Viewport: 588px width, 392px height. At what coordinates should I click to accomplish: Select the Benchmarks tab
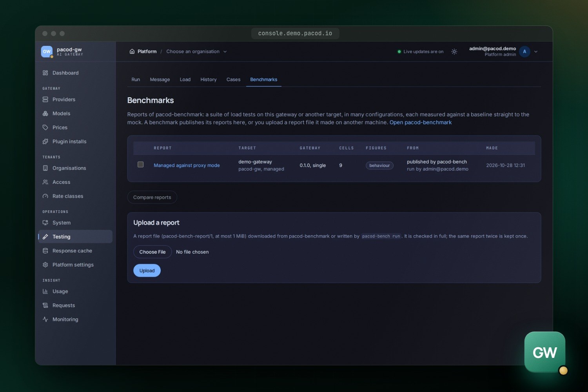(x=264, y=80)
